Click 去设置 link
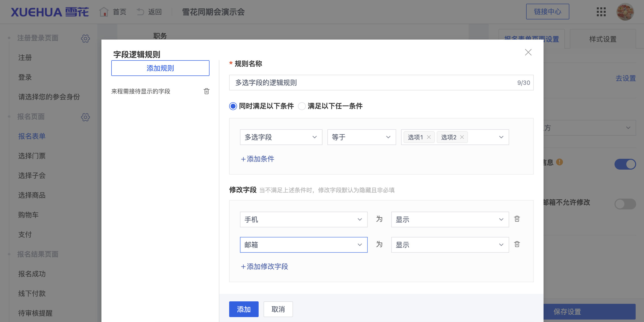The width and height of the screenshot is (644, 322). (626, 78)
